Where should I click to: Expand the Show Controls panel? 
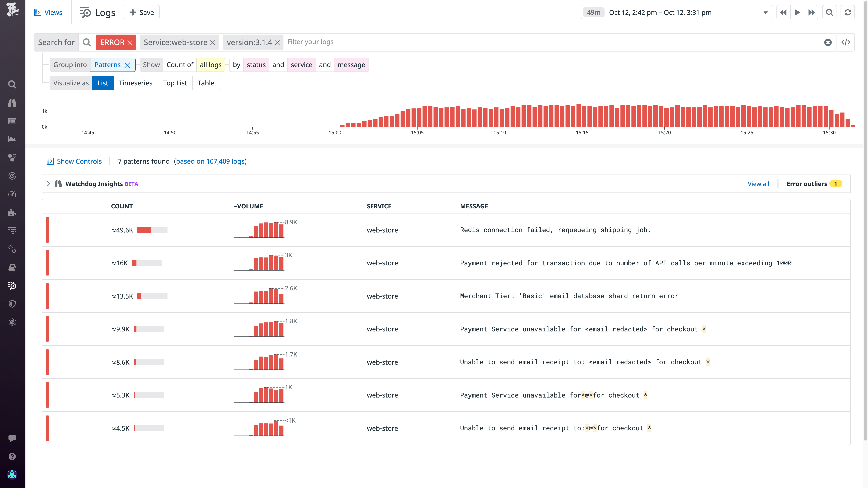pyautogui.click(x=74, y=161)
